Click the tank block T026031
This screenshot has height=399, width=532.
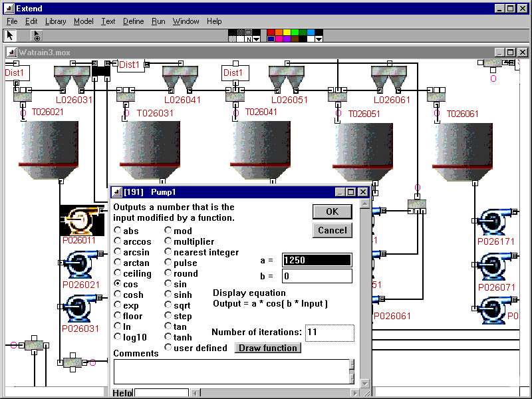pos(150,150)
